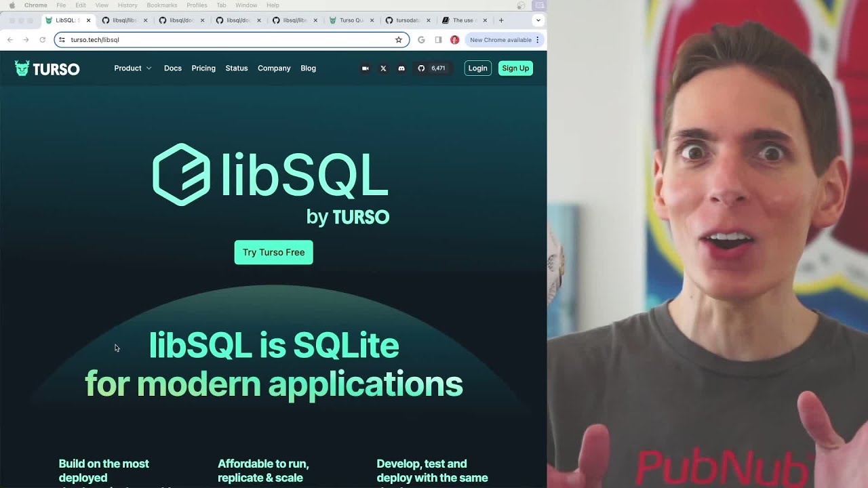Click New Chrome available update button
868x488 pixels.
point(505,40)
